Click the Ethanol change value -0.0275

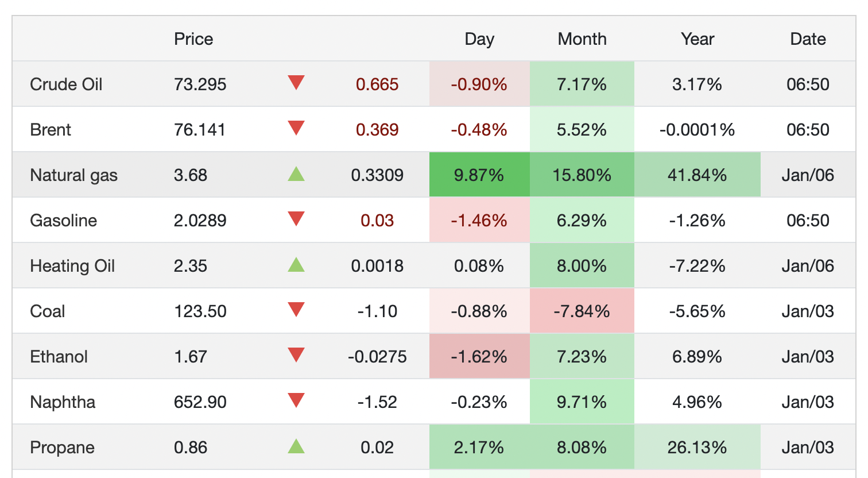377,357
